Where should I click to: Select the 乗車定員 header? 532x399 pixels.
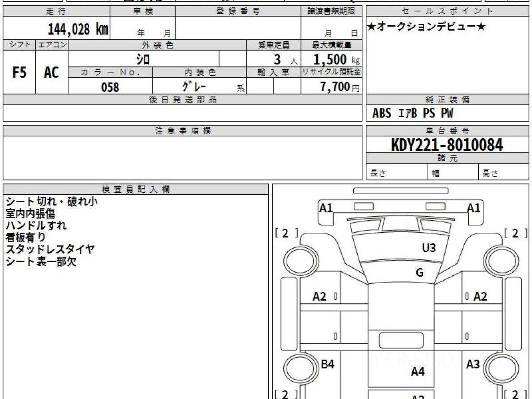pos(274,45)
